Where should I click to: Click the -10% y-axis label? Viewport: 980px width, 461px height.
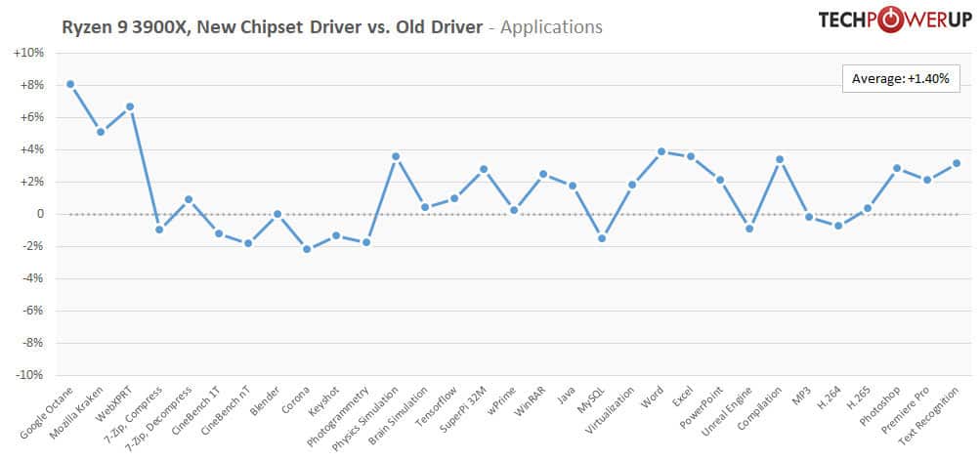(x=29, y=375)
